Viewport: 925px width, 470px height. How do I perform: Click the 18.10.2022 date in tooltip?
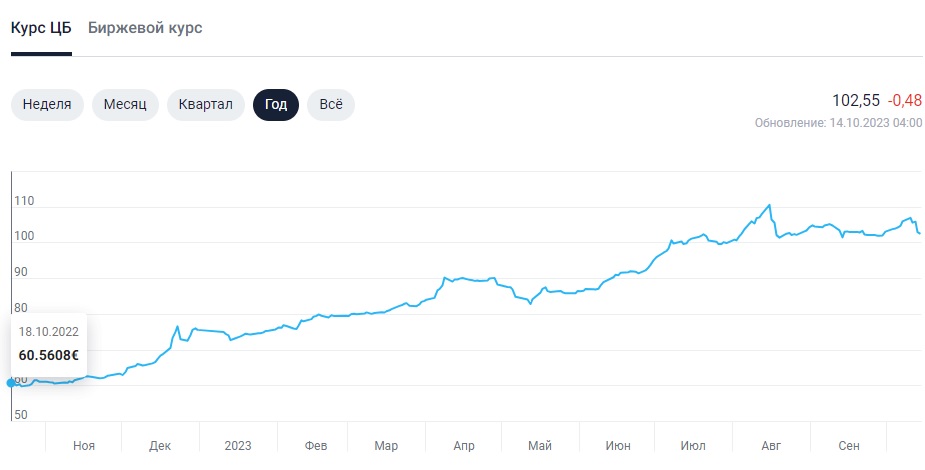48,331
